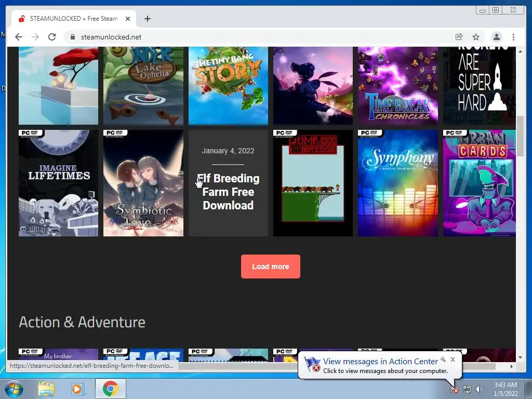Load more games
This screenshot has width=532, height=399.
tap(270, 267)
